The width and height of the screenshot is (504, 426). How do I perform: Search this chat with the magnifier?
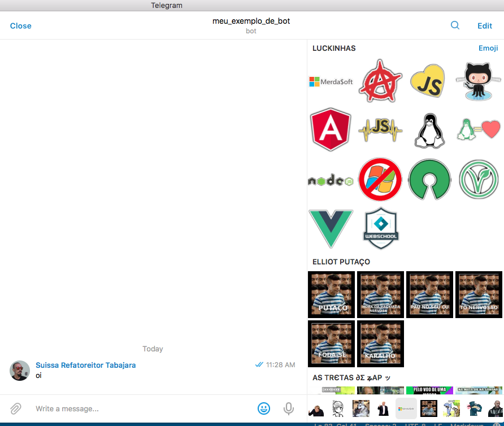tap(455, 25)
